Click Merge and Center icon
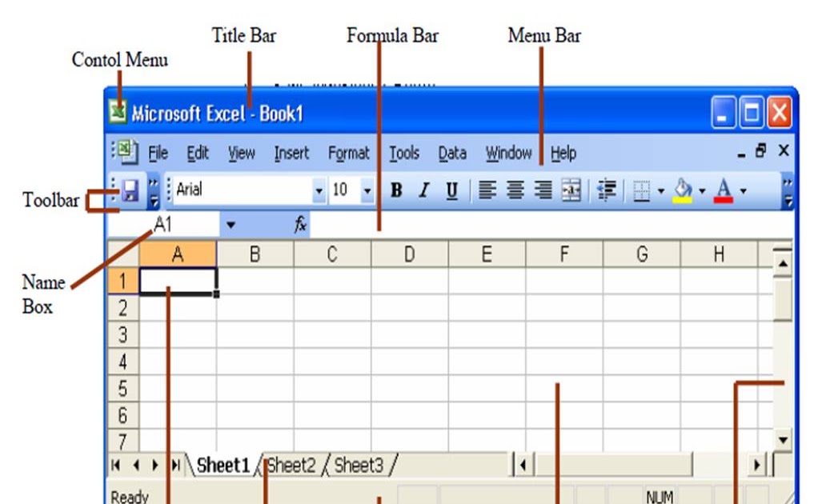 click(x=571, y=190)
